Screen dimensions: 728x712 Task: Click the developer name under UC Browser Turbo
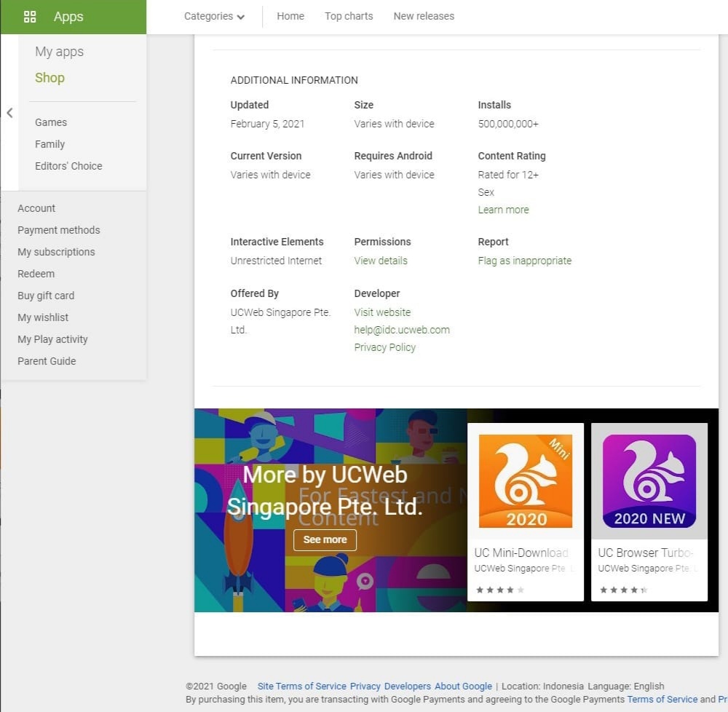tap(647, 569)
